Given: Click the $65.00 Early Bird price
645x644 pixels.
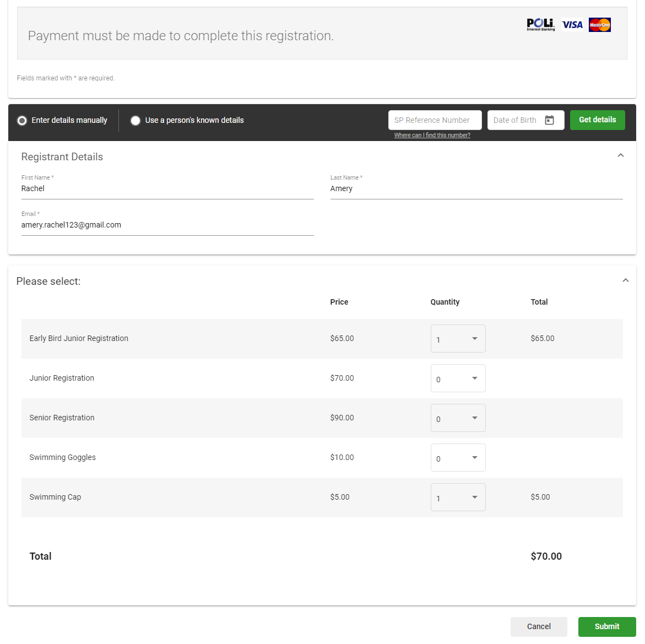Looking at the screenshot, I should (342, 338).
